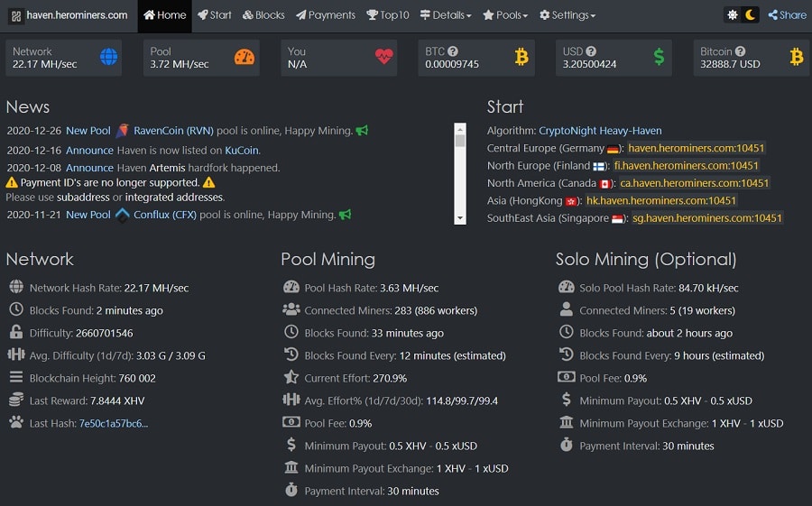Expand the Details dropdown menu
Image resolution: width=812 pixels, height=506 pixels.
pyautogui.click(x=446, y=15)
